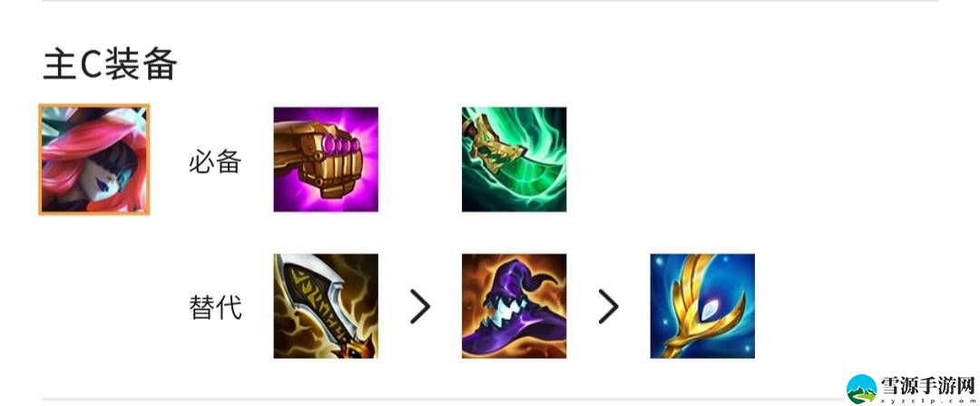Image resolution: width=980 pixels, height=406 pixels.
Task: Click the green mountain watermark logo
Action: point(862,389)
